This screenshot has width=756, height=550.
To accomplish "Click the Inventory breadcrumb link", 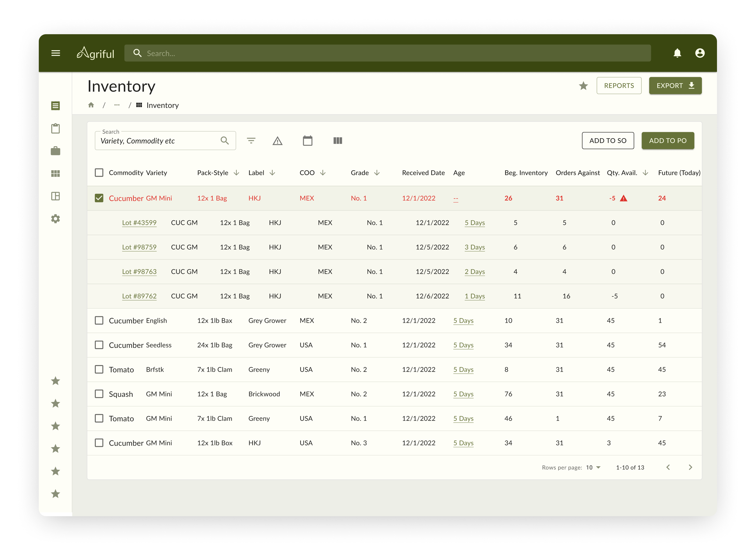I will 162,105.
